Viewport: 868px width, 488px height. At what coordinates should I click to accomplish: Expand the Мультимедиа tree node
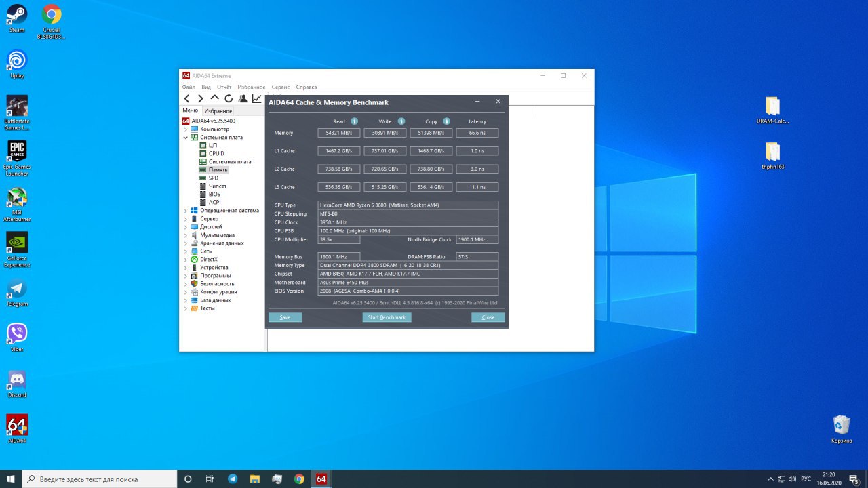click(x=186, y=235)
